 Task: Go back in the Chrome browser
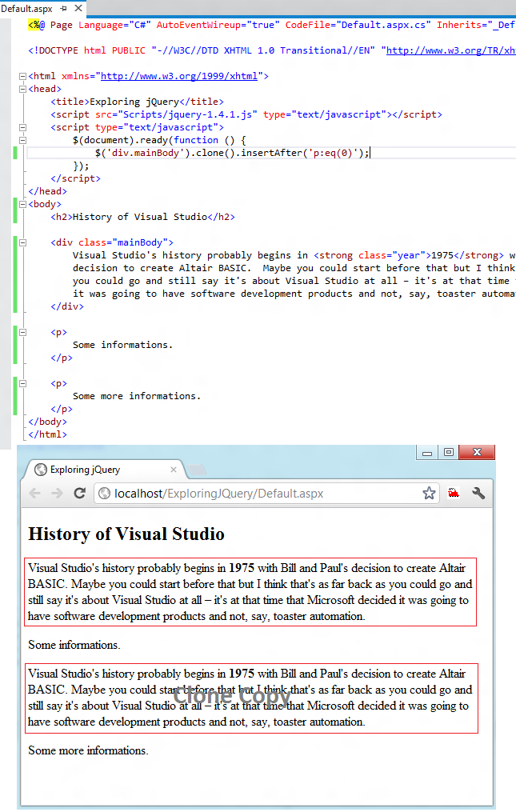[x=34, y=493]
